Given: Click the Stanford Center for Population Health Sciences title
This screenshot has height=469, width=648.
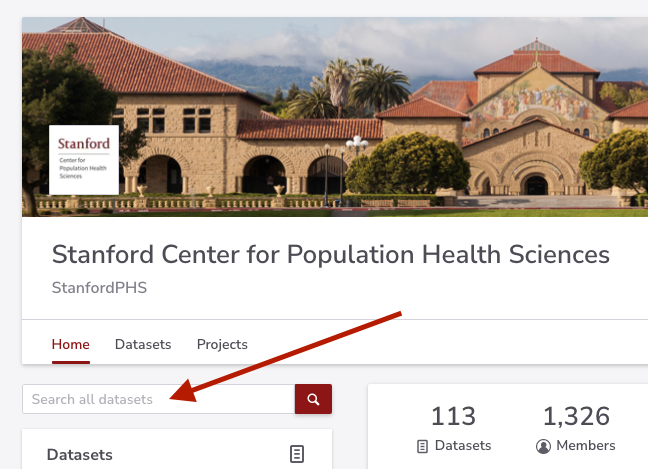Looking at the screenshot, I should pos(331,254).
